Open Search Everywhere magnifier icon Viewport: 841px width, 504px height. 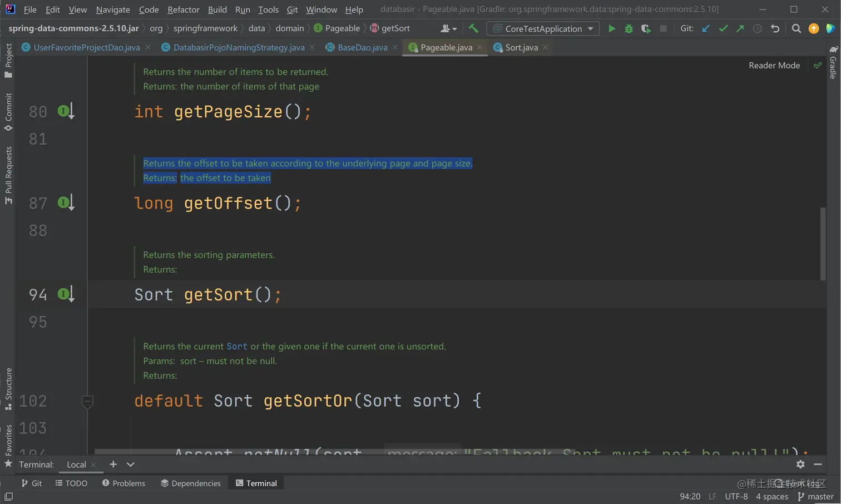click(796, 29)
